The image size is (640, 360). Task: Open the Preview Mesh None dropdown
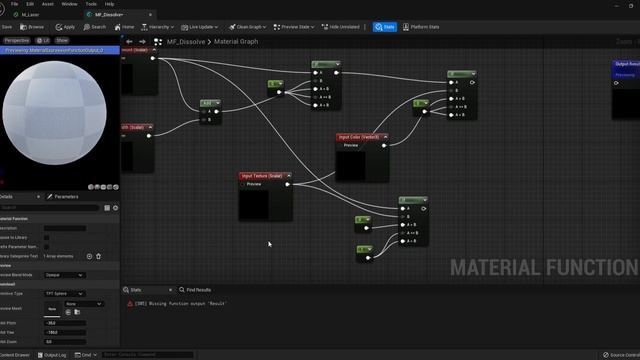[83, 304]
